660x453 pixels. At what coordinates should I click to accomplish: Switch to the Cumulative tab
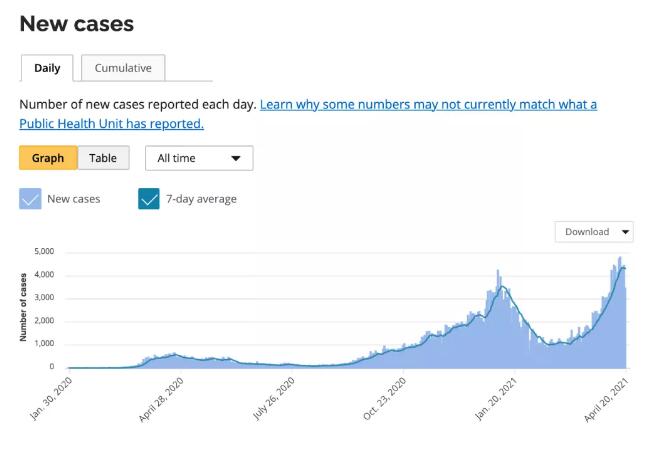point(123,68)
